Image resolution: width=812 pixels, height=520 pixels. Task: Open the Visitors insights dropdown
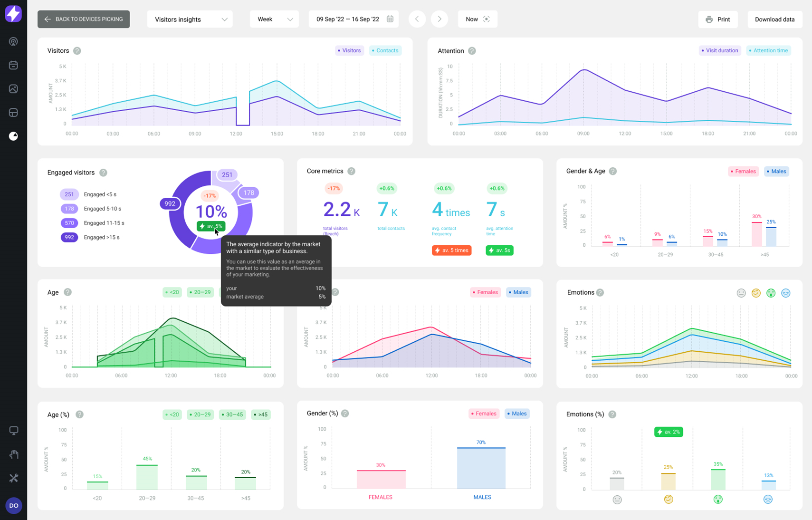coord(190,19)
